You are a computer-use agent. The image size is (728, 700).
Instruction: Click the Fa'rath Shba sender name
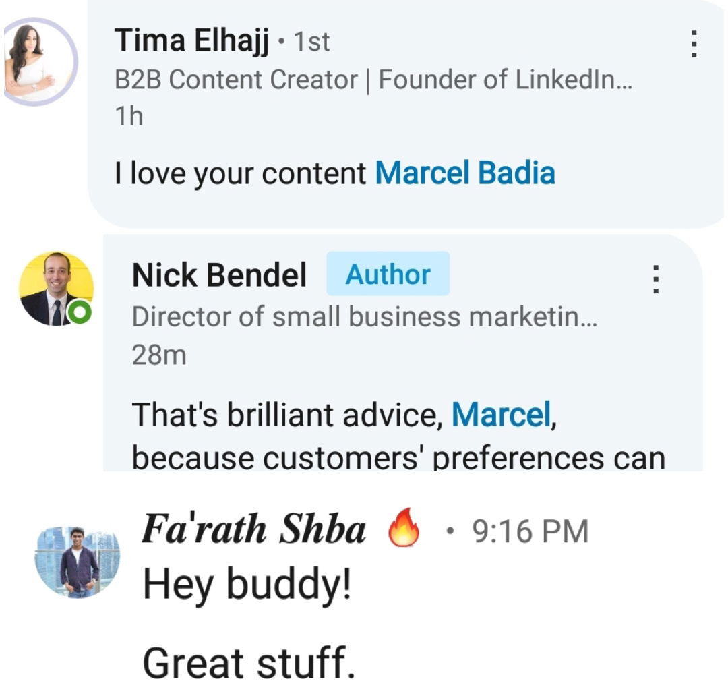point(253,531)
